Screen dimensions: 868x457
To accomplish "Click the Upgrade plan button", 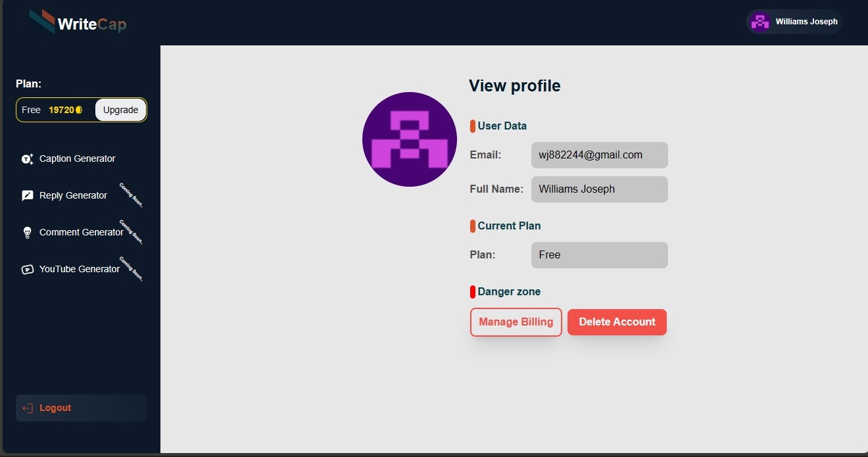I will coord(121,110).
